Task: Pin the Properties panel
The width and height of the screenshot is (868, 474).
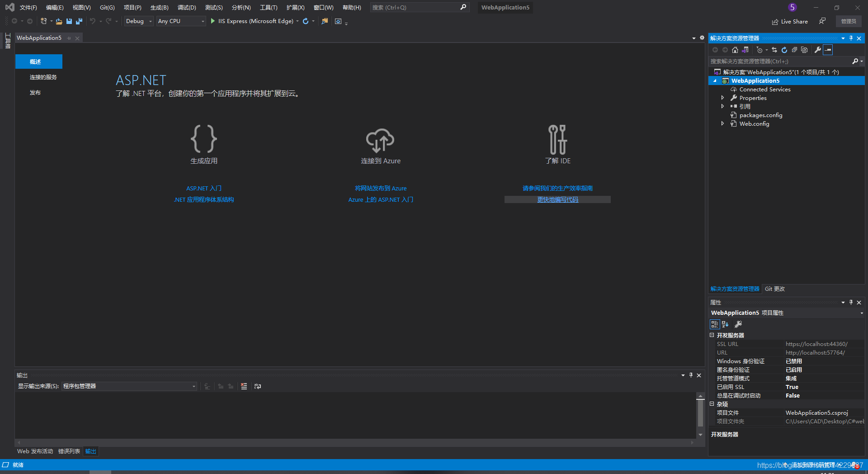Action: [x=851, y=302]
